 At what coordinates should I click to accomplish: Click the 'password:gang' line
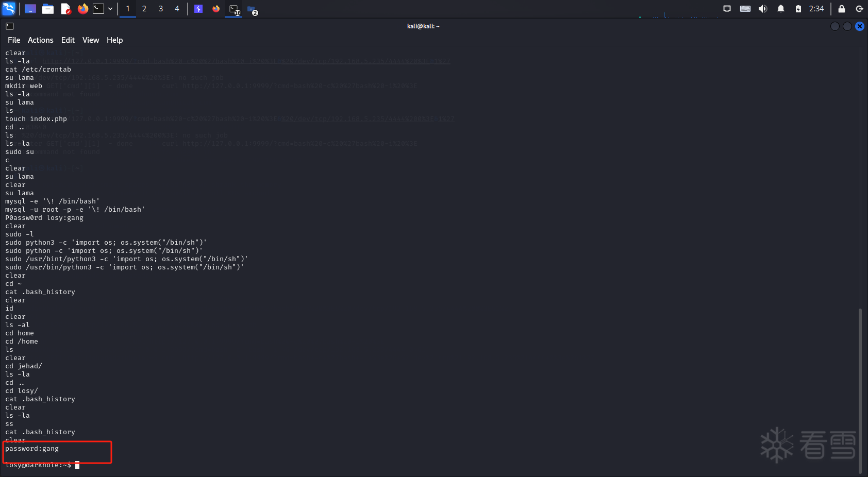pyautogui.click(x=32, y=449)
